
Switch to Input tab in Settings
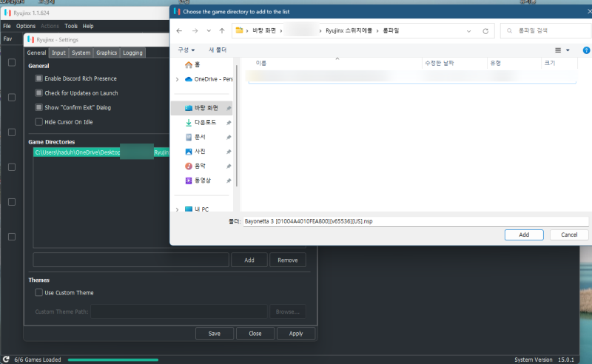coord(58,53)
